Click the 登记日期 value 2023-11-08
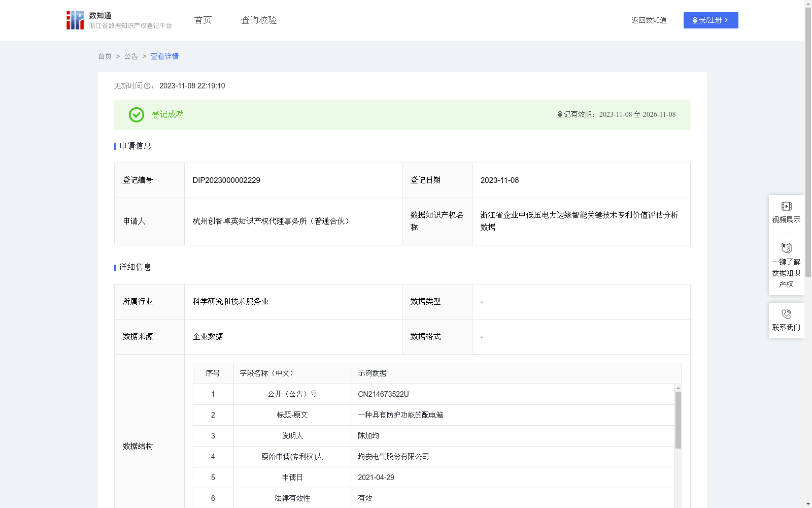Screen dimensions: 812x508 click(499, 180)
